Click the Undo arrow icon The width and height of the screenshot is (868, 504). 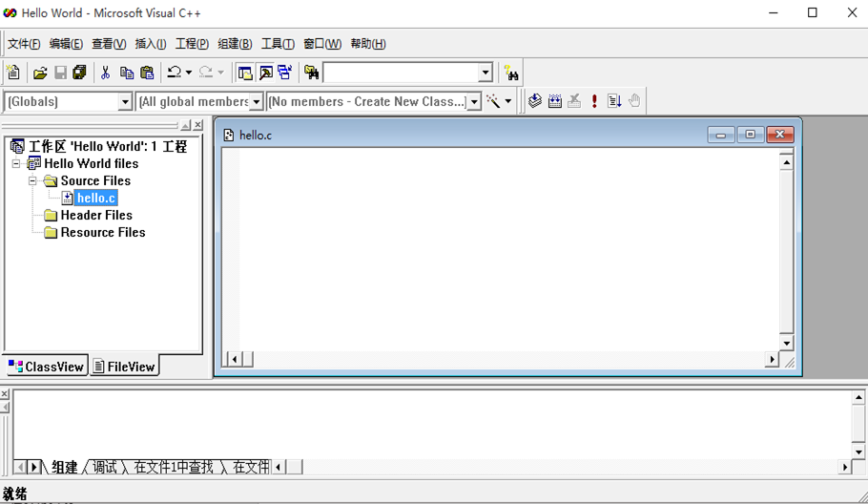click(174, 73)
